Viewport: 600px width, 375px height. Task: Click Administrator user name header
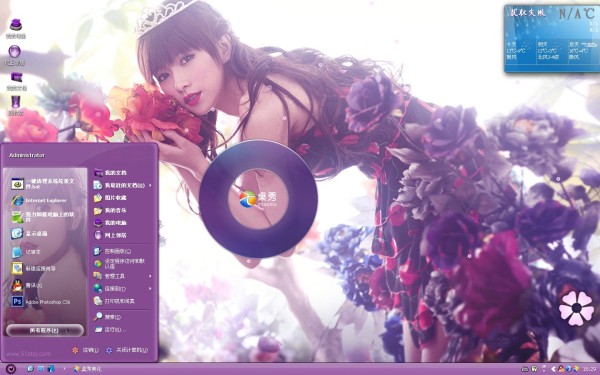coord(27,155)
